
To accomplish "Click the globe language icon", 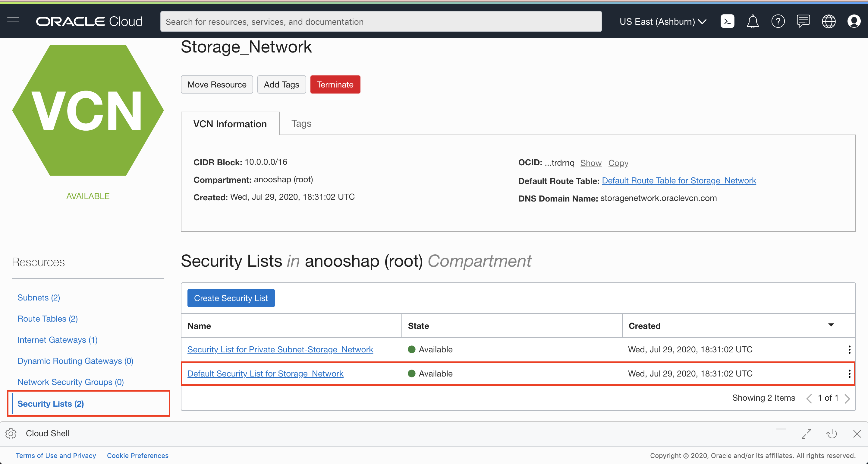I will (828, 22).
